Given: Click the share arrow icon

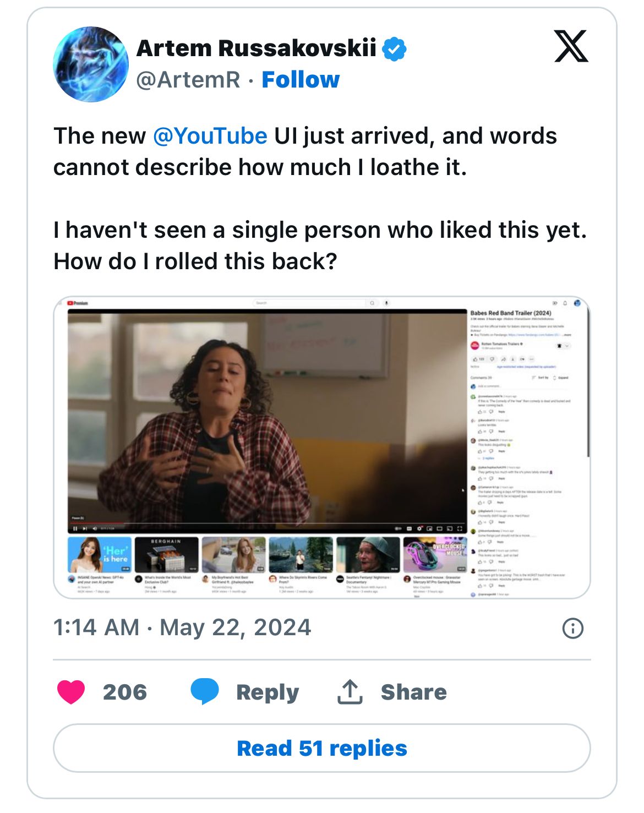Looking at the screenshot, I should (350, 692).
